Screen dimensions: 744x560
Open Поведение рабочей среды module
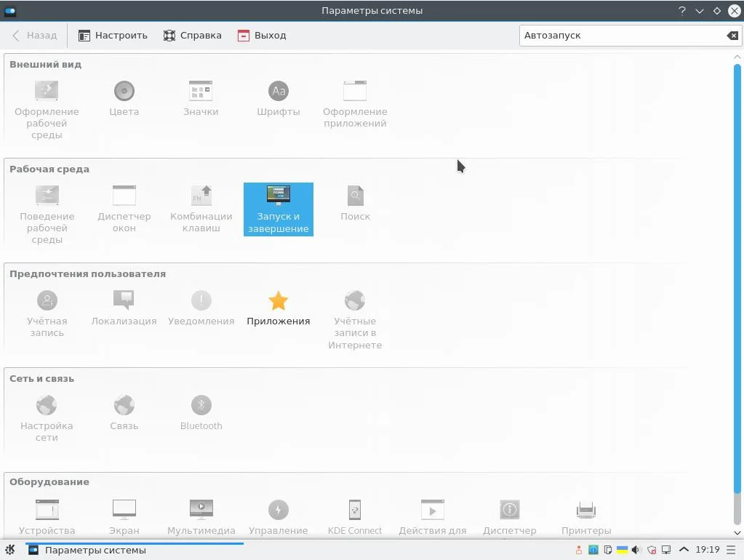tap(47, 215)
